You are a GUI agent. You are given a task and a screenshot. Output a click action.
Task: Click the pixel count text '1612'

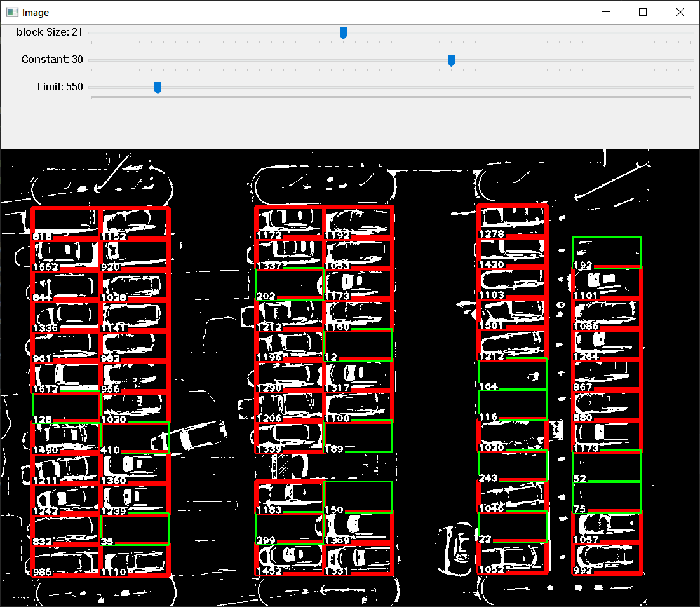coord(46,389)
